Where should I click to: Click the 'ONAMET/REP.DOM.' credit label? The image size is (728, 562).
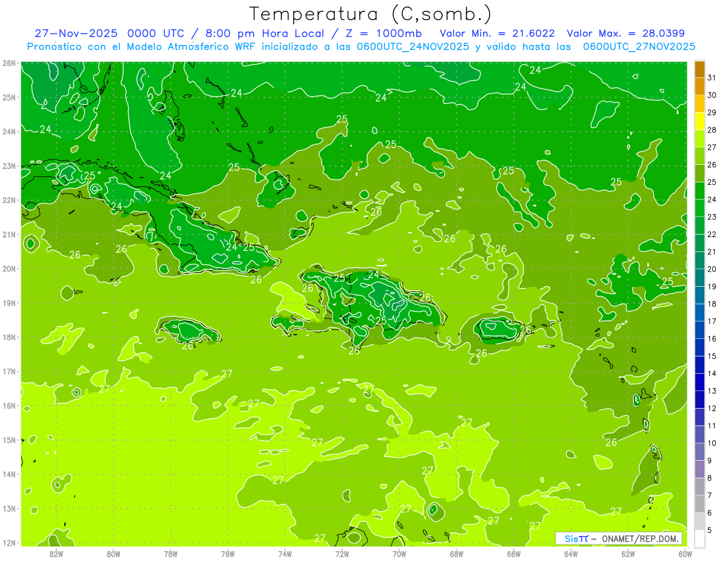pyautogui.click(x=640, y=538)
